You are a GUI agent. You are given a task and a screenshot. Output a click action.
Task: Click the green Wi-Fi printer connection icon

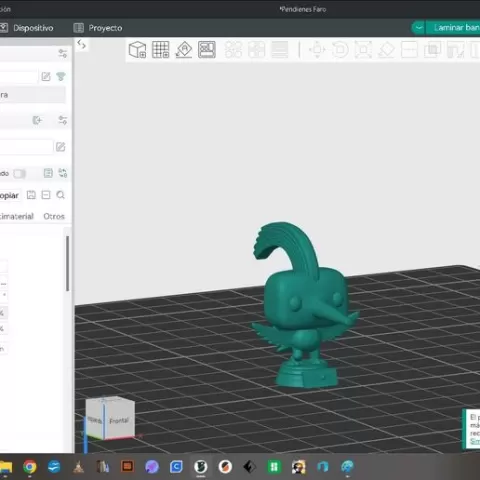pos(61,77)
